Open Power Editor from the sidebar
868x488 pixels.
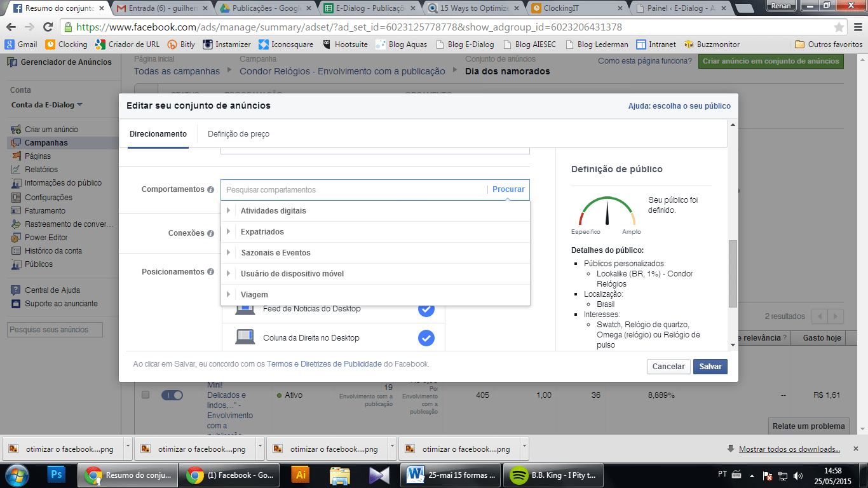coord(46,238)
